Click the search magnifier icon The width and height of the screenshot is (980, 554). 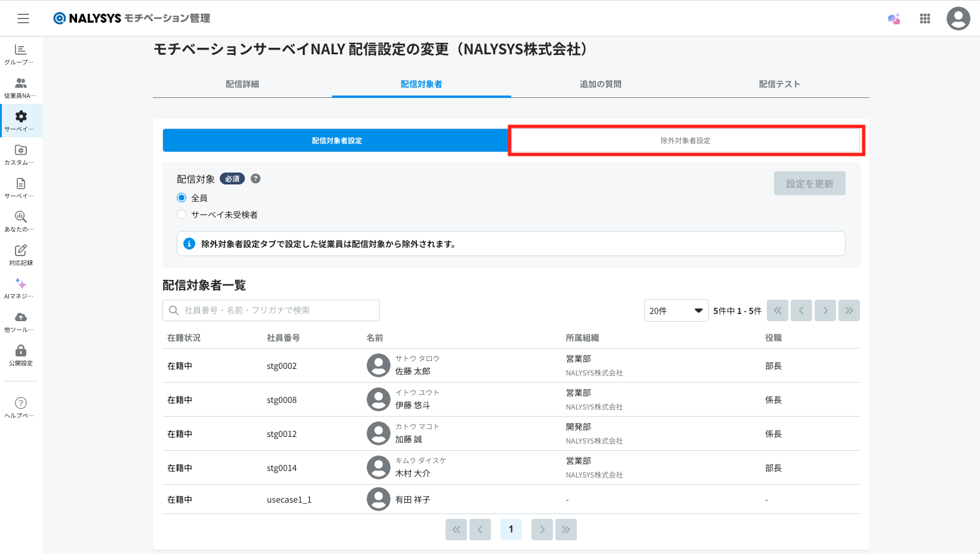click(x=174, y=310)
